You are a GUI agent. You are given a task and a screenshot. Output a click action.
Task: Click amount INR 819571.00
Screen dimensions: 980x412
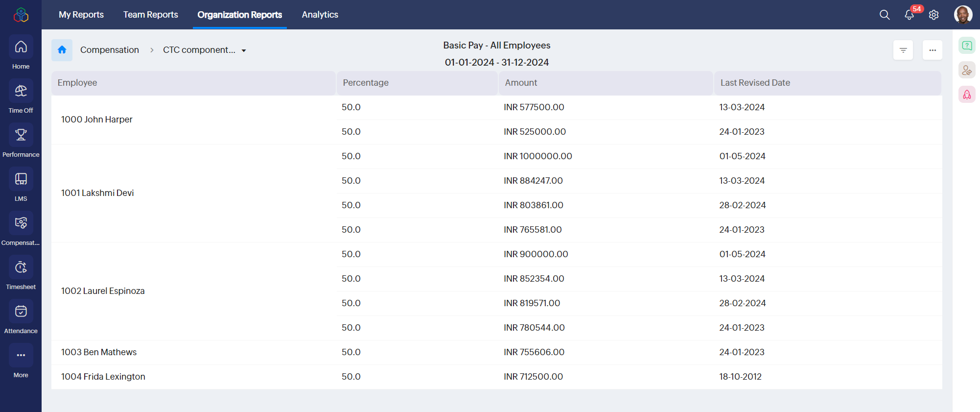click(532, 303)
